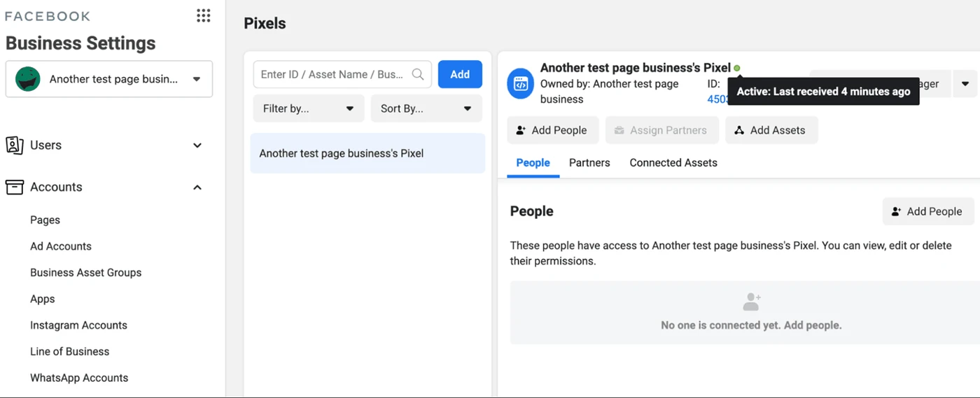Click the blue Pixel code icon

pos(520,84)
